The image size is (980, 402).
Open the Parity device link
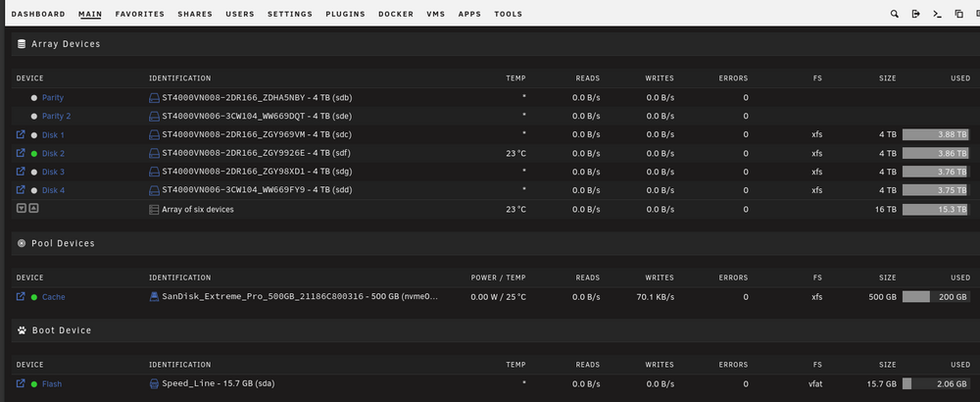point(53,98)
